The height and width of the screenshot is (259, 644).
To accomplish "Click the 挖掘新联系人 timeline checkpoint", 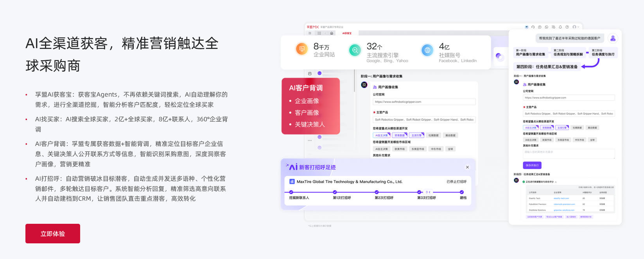I will click(291, 192).
